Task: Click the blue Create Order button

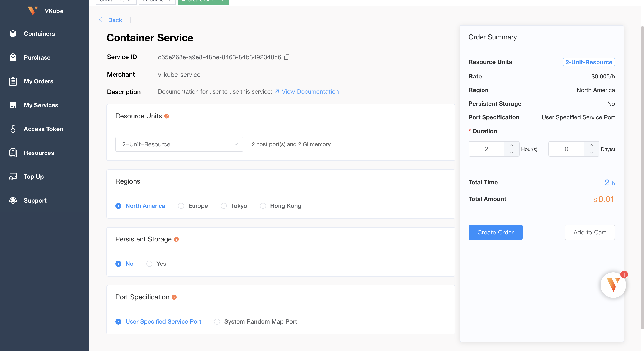Action: coord(495,232)
